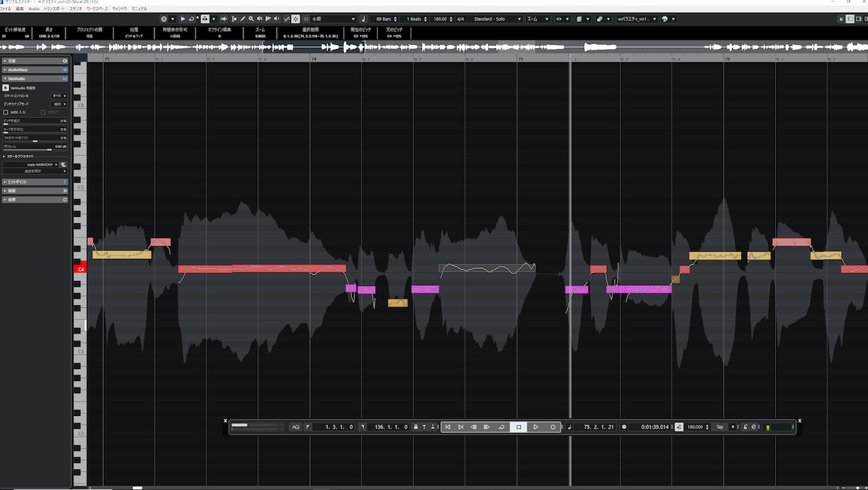Enable the ステップ checkbox

point(43,112)
